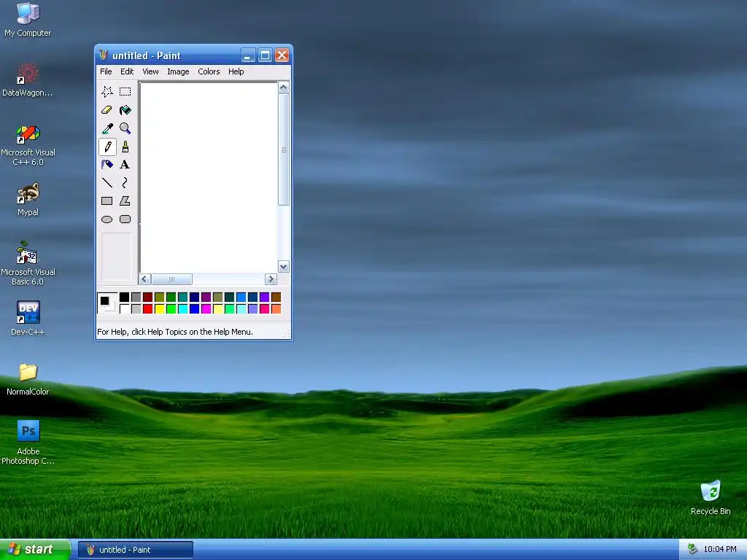The image size is (747, 560).
Task: Select the Airbrush spray tool
Action: coord(107,165)
